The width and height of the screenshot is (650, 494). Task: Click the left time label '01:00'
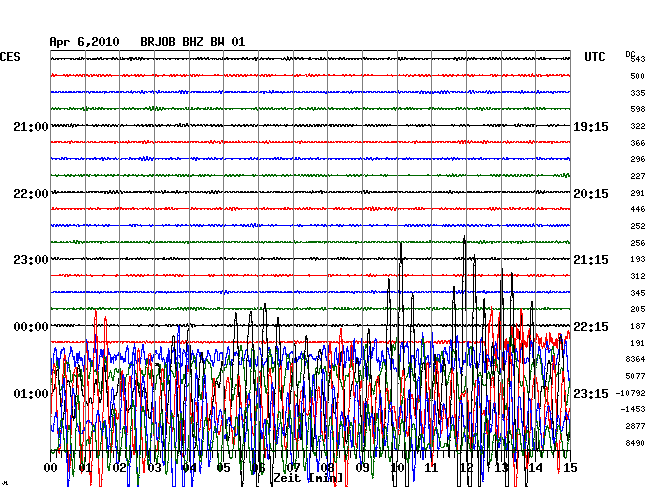pos(31,393)
